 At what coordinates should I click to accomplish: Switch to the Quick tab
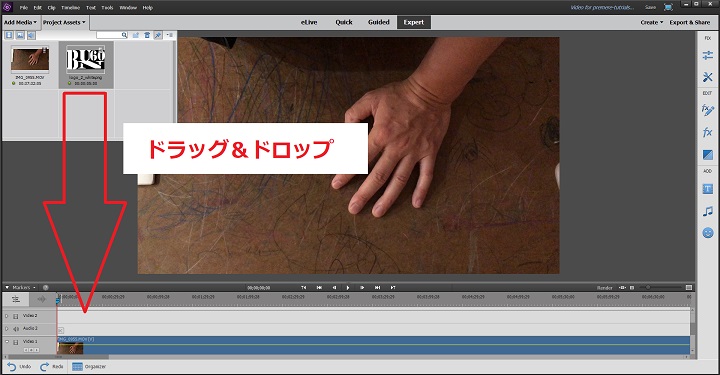pos(344,22)
